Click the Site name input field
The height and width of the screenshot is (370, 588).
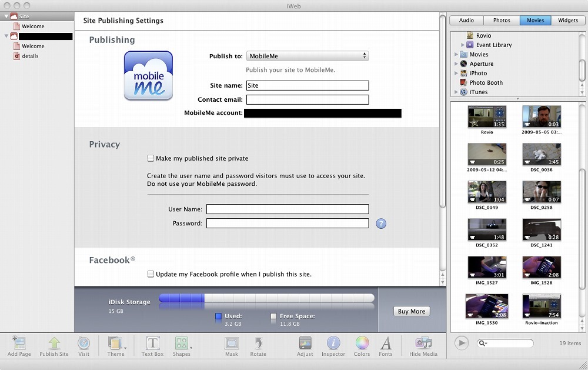tap(307, 85)
